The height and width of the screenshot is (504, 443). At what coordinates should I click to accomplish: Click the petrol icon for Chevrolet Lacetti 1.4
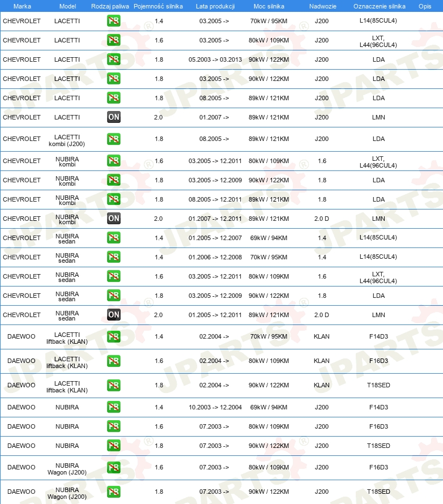click(x=114, y=21)
